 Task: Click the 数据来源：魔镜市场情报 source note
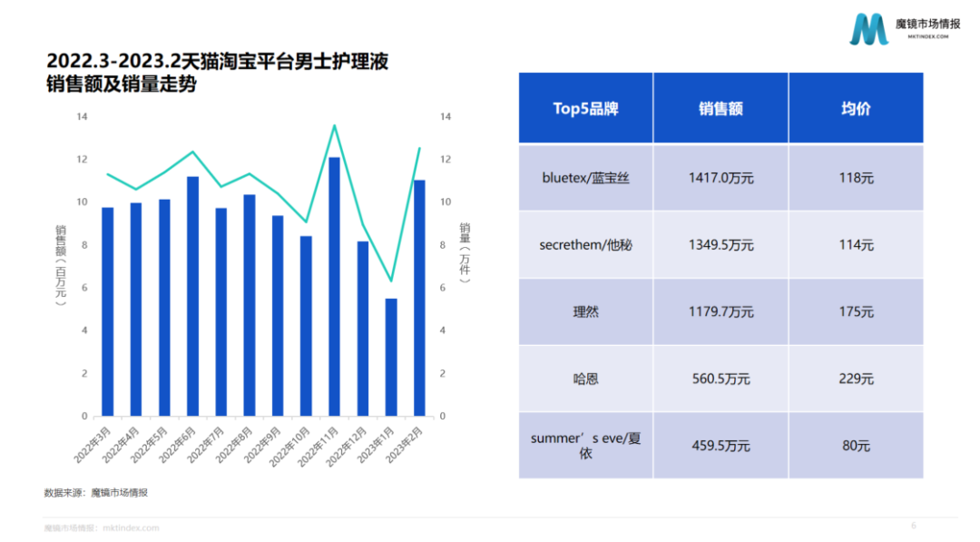click(96, 493)
